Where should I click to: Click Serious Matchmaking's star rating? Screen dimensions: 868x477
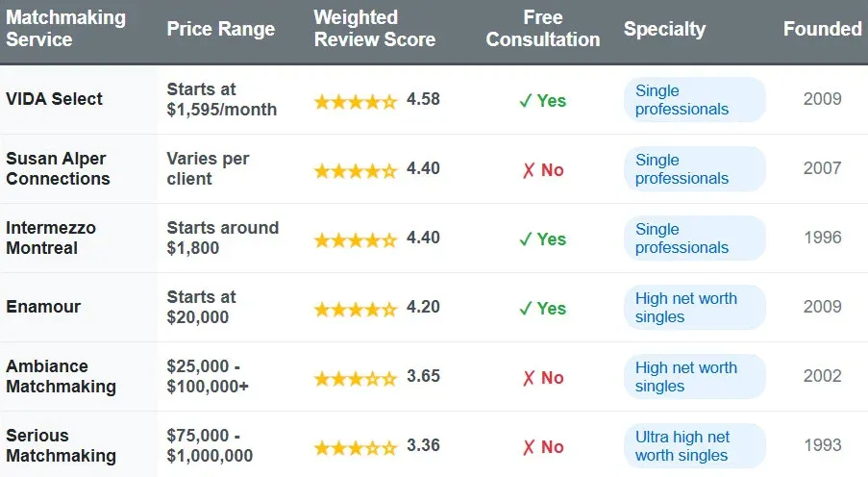355,447
